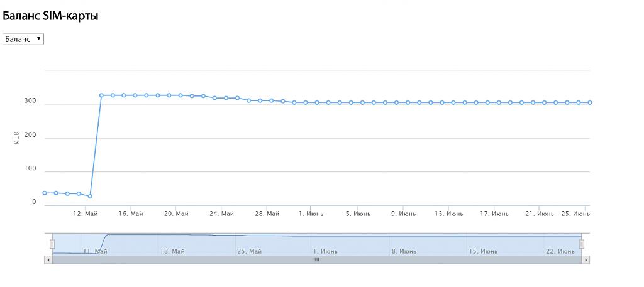
Task: Click the right navigator range handle
Action: coord(582,244)
